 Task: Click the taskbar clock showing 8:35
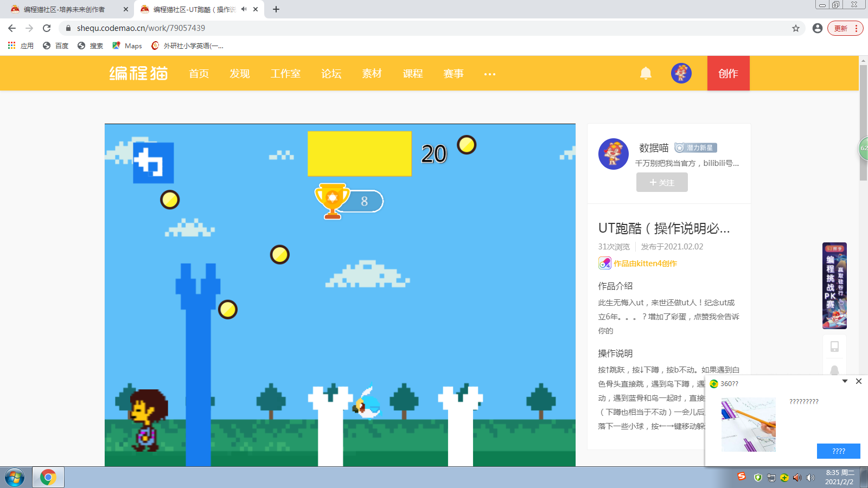click(x=840, y=477)
